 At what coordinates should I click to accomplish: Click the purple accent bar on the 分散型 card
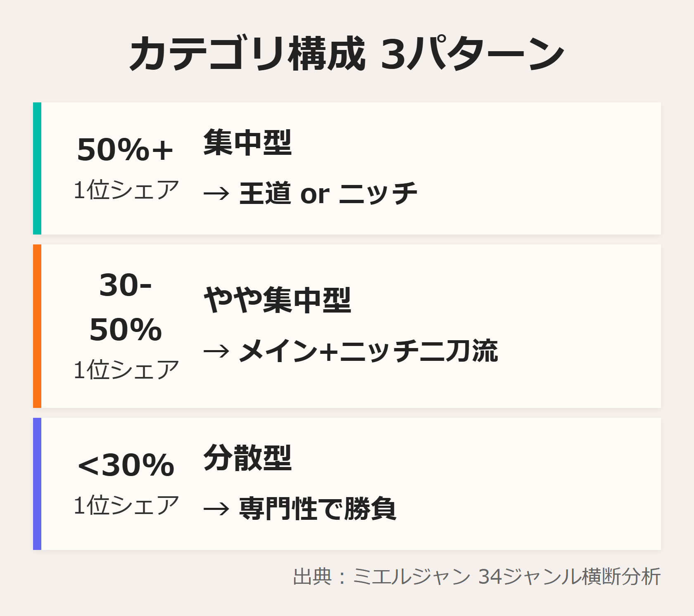(x=37, y=484)
